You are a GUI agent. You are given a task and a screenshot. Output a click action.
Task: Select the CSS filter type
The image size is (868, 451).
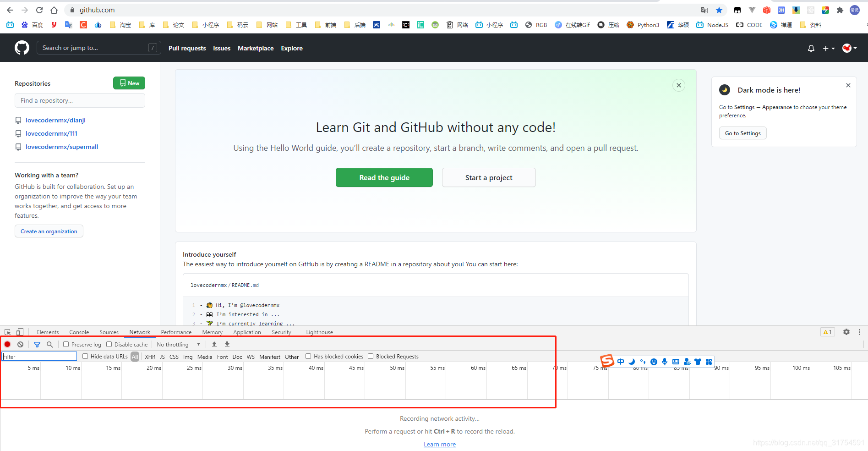point(174,357)
